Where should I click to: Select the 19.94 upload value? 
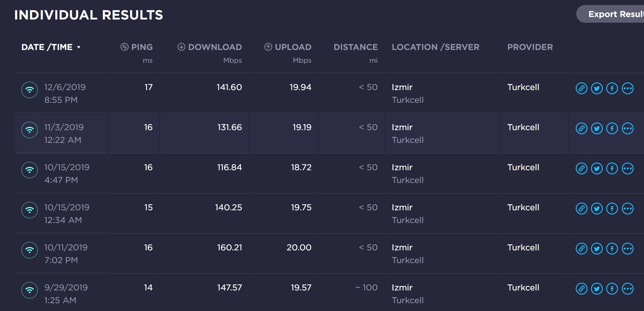point(301,87)
